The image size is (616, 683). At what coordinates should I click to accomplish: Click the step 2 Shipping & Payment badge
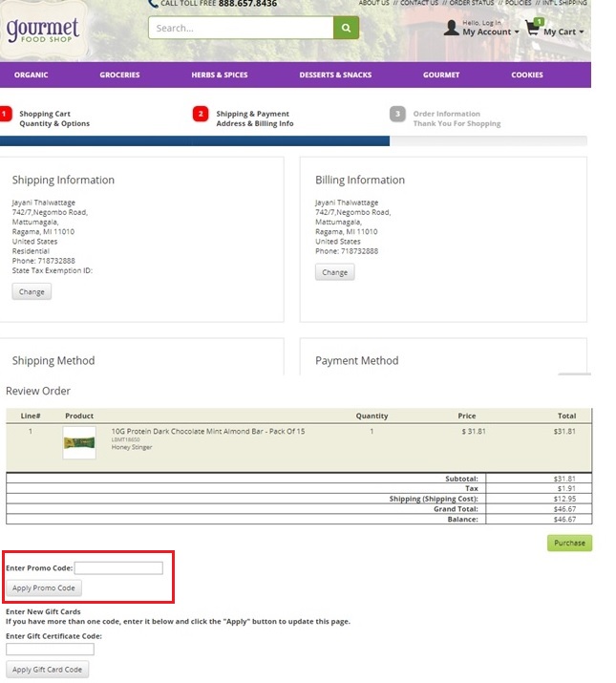[201, 114]
